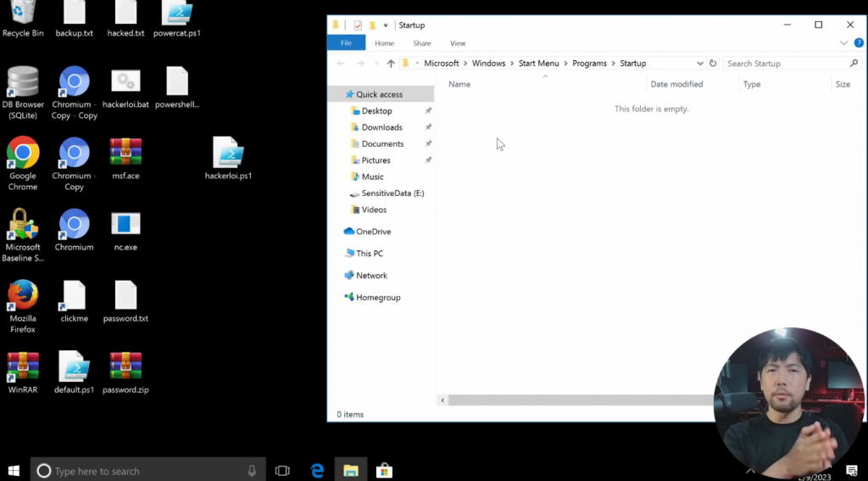This screenshot has width=868, height=481.
Task: Open Quick Access Toolbar customize dropdown
Action: click(386, 25)
